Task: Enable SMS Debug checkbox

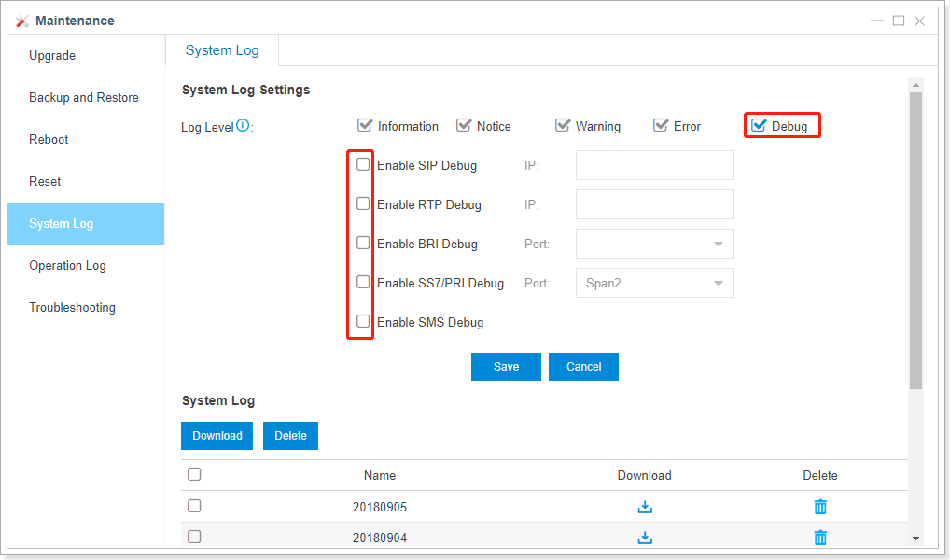Action: [x=363, y=321]
